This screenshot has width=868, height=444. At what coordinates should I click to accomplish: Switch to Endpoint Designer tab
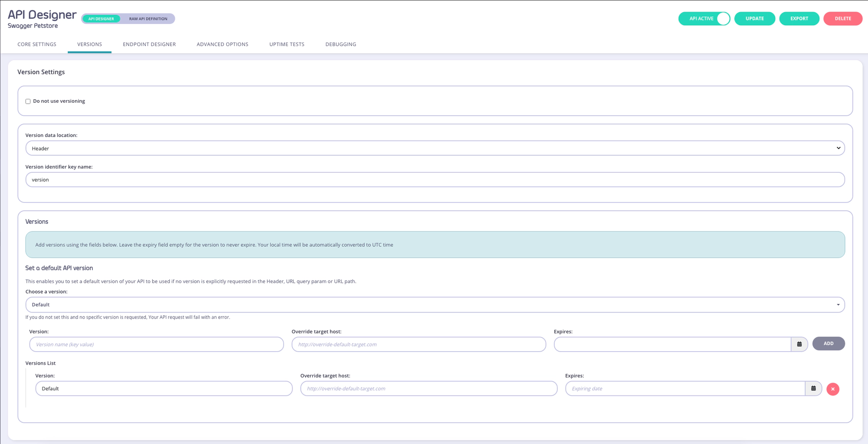coord(149,44)
